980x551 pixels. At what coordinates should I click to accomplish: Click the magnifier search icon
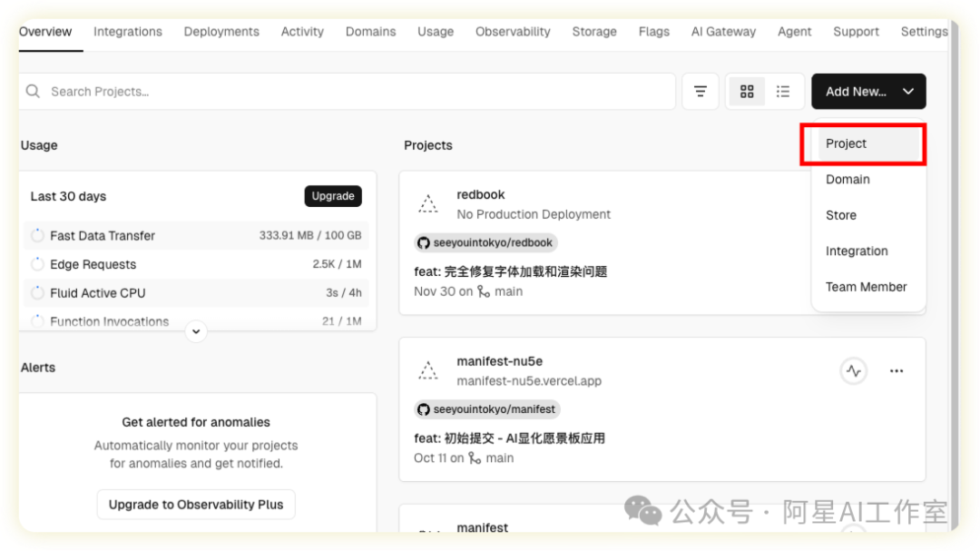[x=34, y=92]
